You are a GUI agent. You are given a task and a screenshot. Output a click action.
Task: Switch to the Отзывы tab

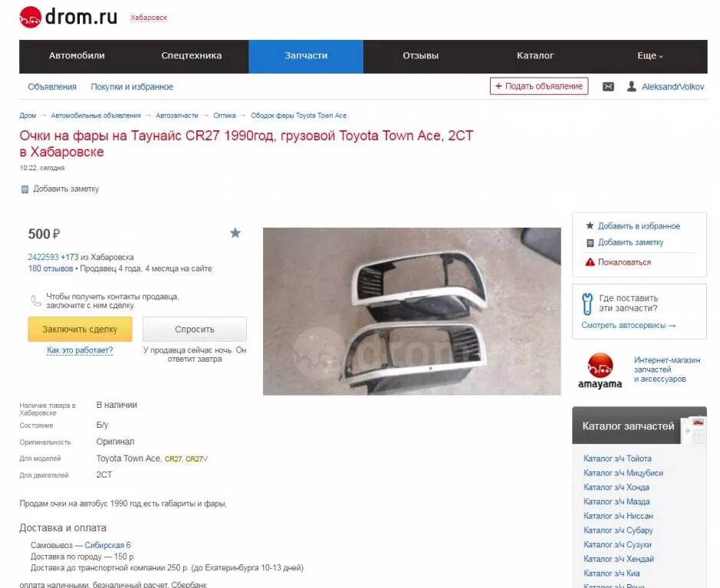pos(421,57)
